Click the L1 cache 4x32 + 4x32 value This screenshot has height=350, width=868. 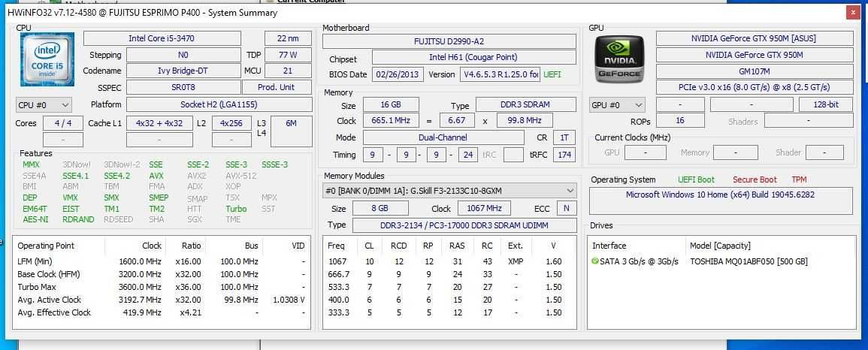(x=159, y=123)
